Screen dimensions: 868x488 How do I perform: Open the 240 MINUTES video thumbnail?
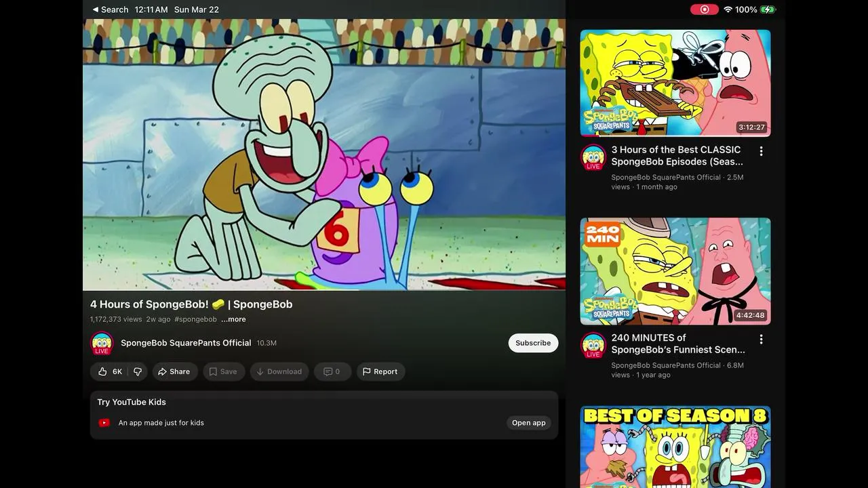tap(675, 271)
